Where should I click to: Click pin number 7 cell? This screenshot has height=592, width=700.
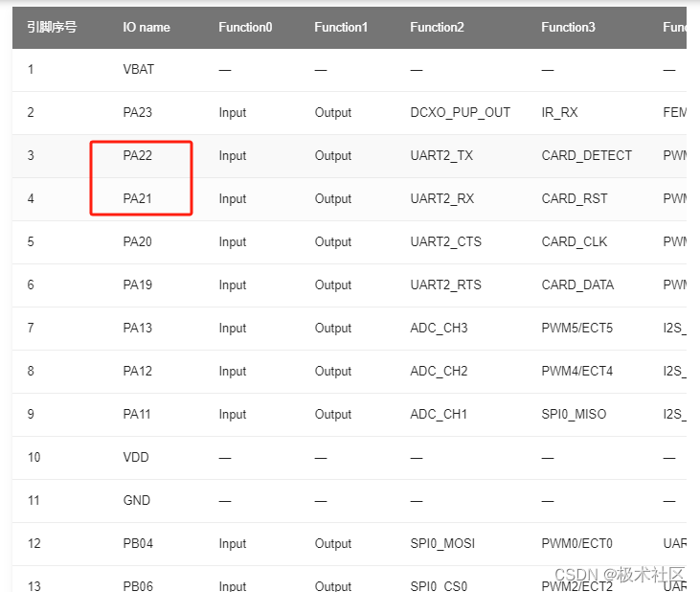click(x=31, y=328)
